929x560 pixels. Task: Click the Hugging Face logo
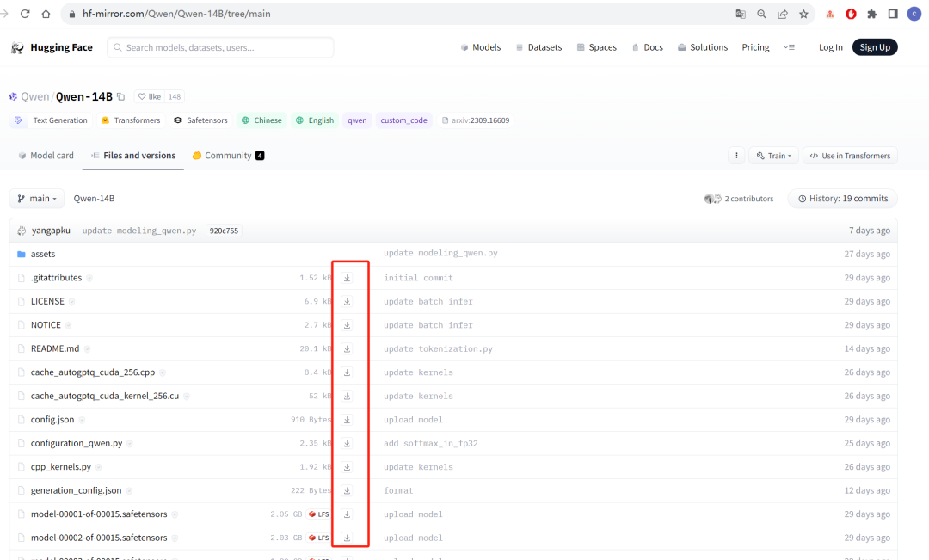(52, 47)
